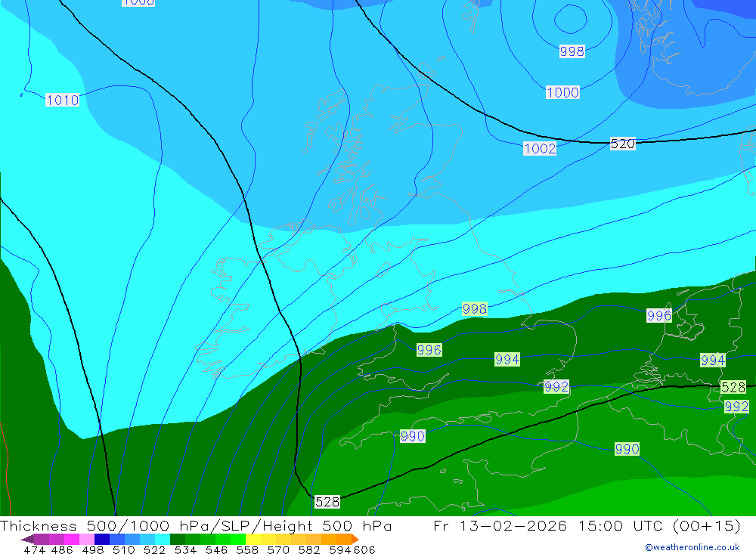Click the 1010 pressure isobar label
The image size is (756, 554).
(62, 100)
